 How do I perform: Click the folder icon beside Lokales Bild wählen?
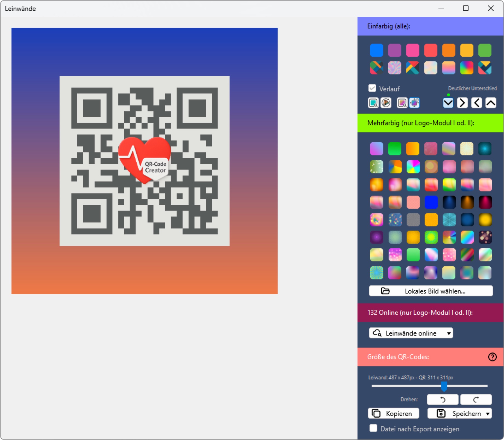[385, 291]
